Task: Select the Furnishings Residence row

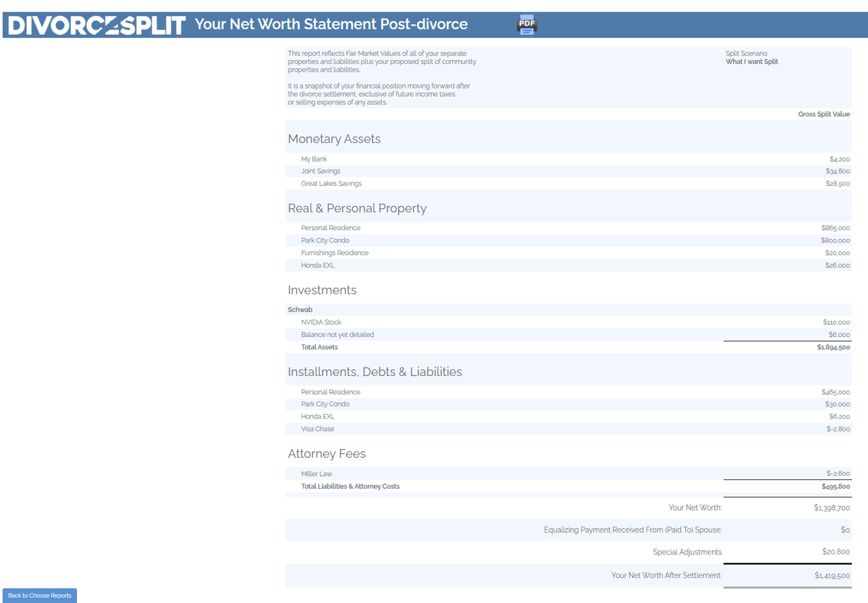Action: [x=334, y=253]
